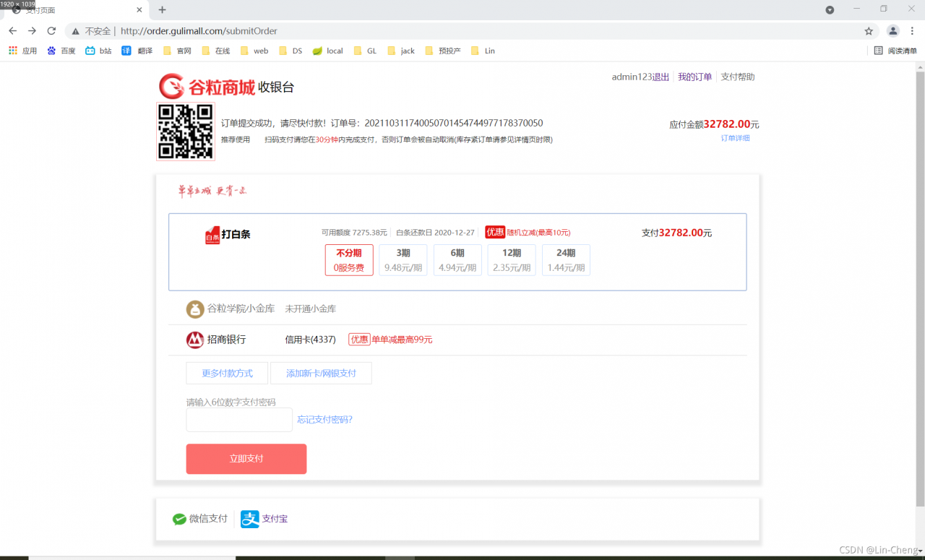Click the tab search dropdown arrow in title bar
Viewport: 925px width, 560px height.
pos(830,10)
